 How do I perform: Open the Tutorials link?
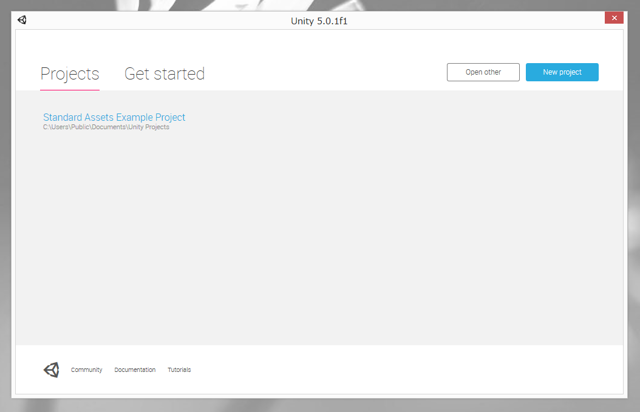pos(179,370)
